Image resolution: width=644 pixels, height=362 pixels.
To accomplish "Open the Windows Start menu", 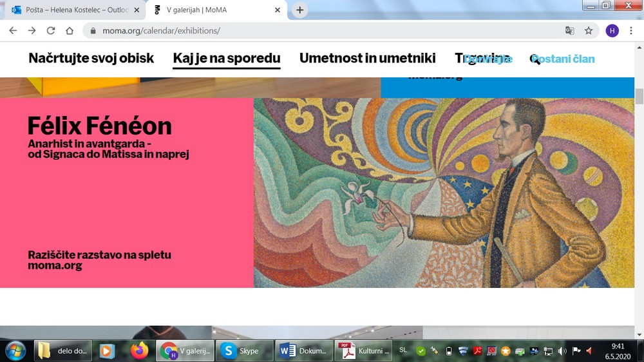I will (x=15, y=350).
